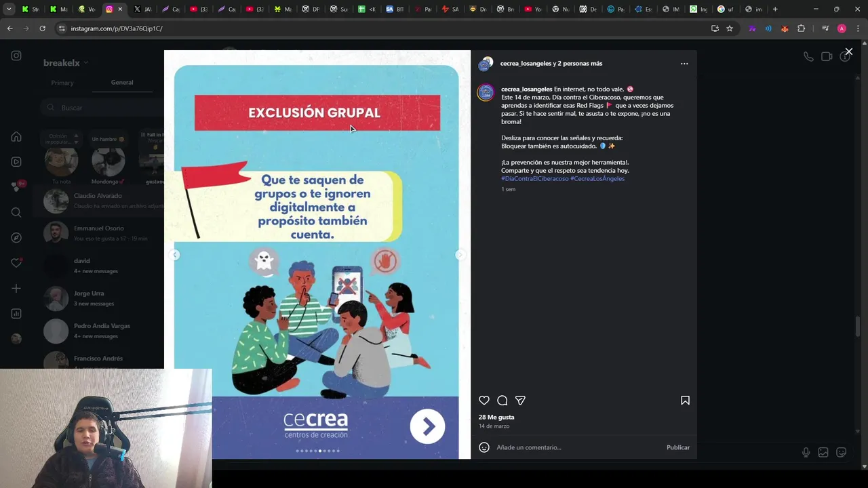868x488 pixels.
Task: Go to previous carousel slide arrow
Action: coord(175,255)
